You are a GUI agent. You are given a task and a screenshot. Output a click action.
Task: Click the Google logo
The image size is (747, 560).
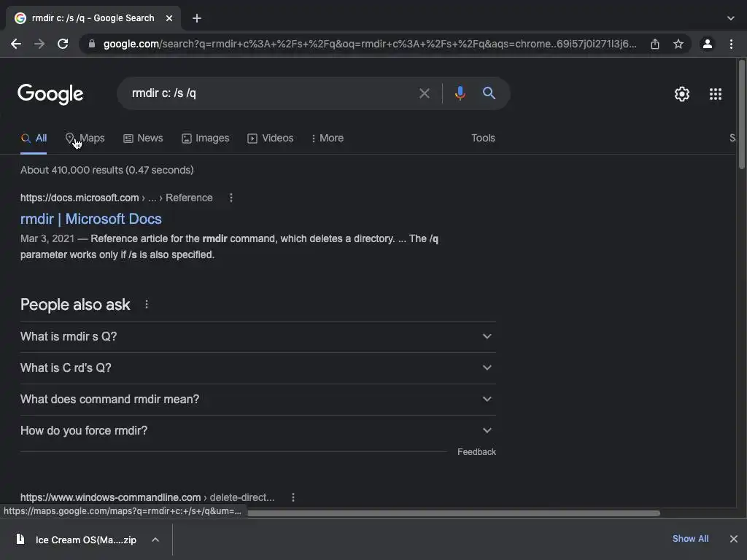tap(50, 94)
